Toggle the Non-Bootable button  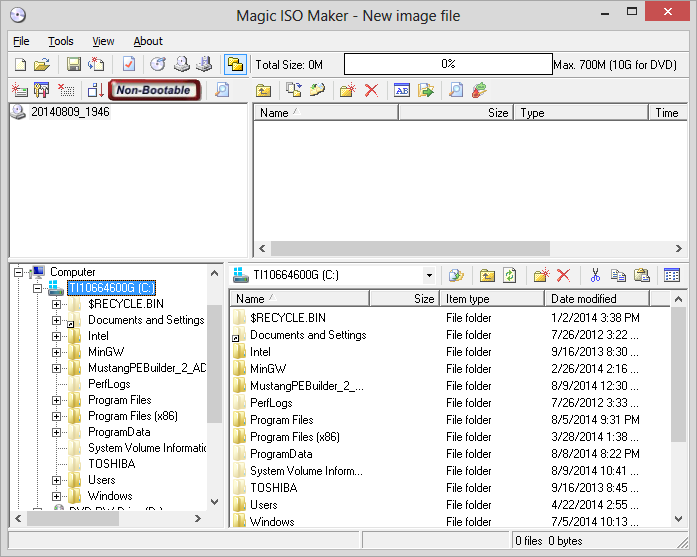pos(154,90)
